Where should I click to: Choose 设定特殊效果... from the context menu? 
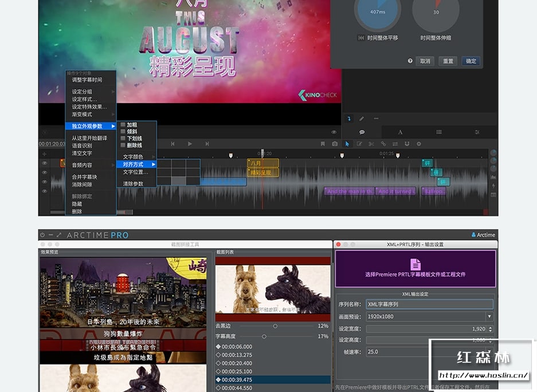[91, 107]
